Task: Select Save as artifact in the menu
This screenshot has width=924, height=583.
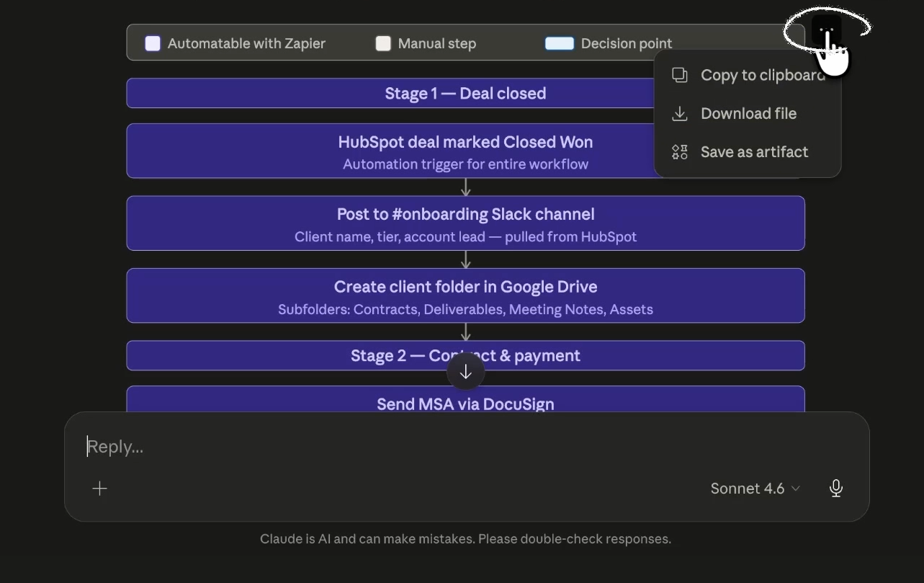Action: pos(753,151)
